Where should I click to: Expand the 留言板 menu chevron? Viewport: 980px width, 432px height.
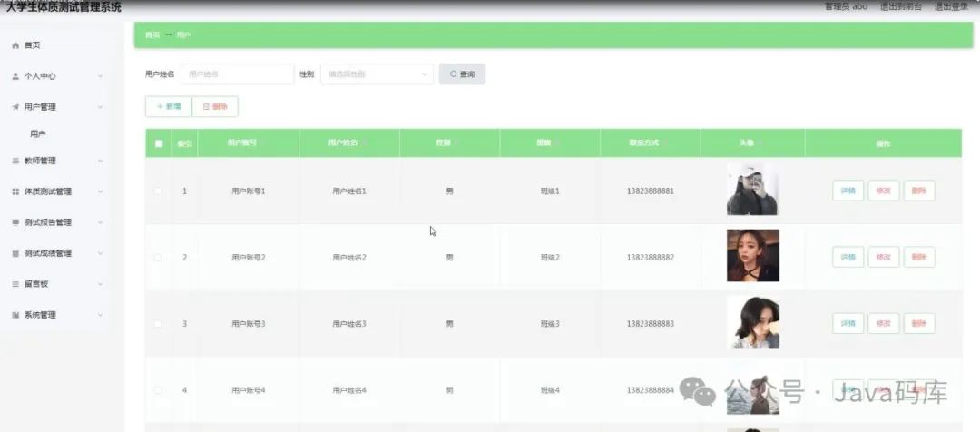[100, 284]
